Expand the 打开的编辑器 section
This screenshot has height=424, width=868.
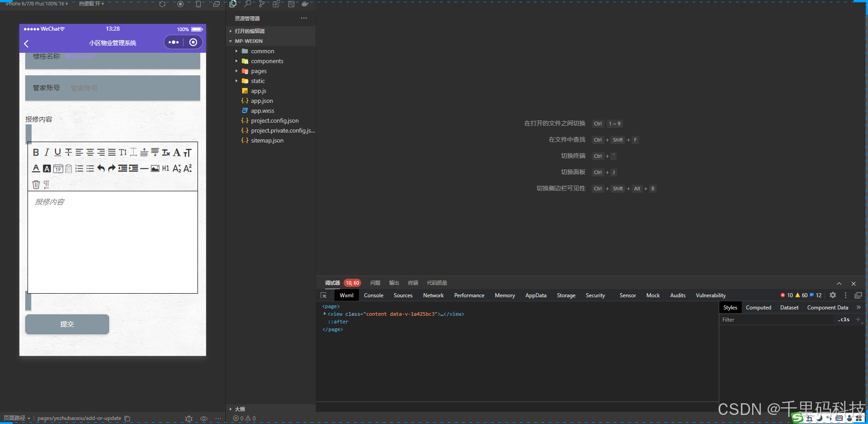pyautogui.click(x=271, y=31)
